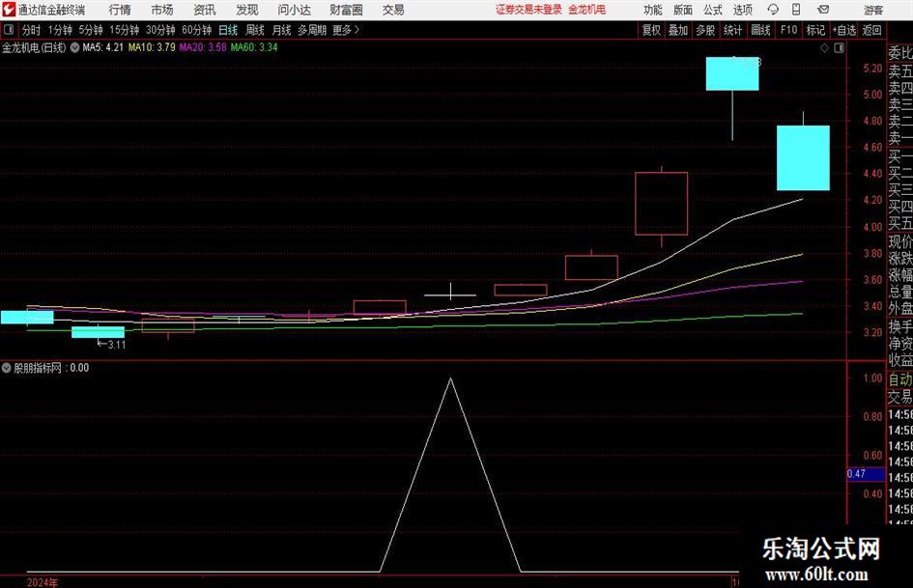Click the 多股 multi-stock button
Image resolution: width=913 pixels, height=588 pixels.
pos(705,30)
